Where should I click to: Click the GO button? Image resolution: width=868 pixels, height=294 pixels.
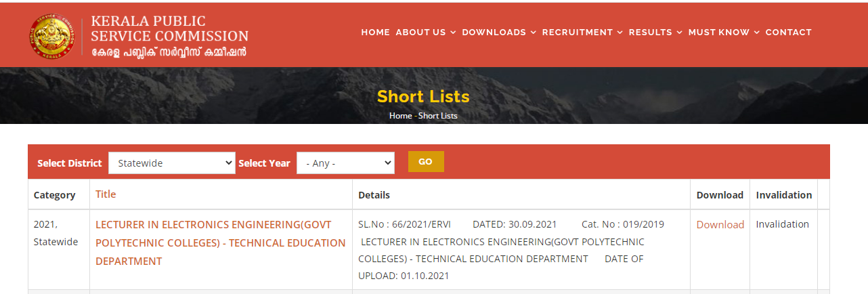point(426,162)
